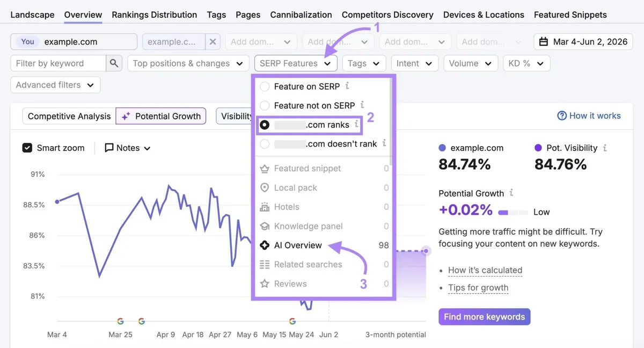Open the Volume filter dropdown
The height and width of the screenshot is (348, 644).
pos(471,63)
